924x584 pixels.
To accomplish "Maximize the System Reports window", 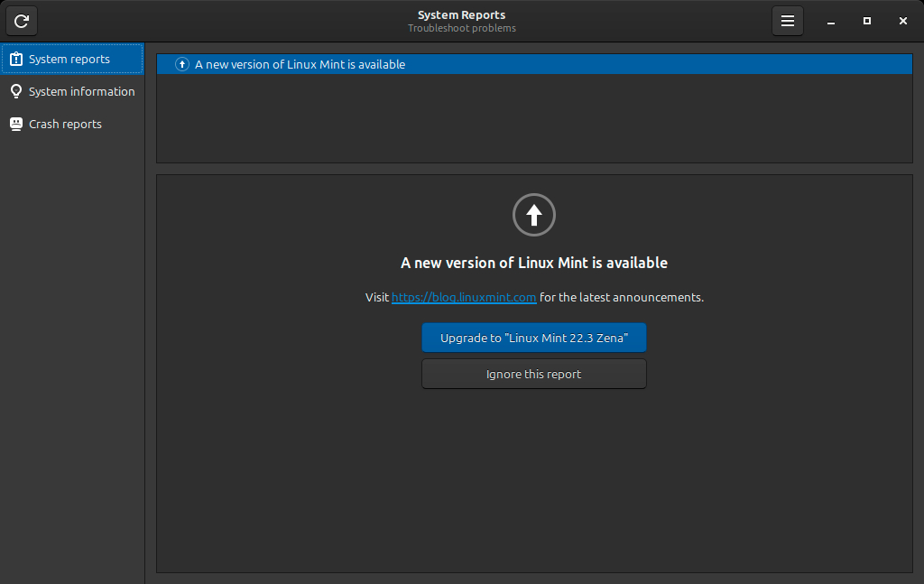I will 866,21.
